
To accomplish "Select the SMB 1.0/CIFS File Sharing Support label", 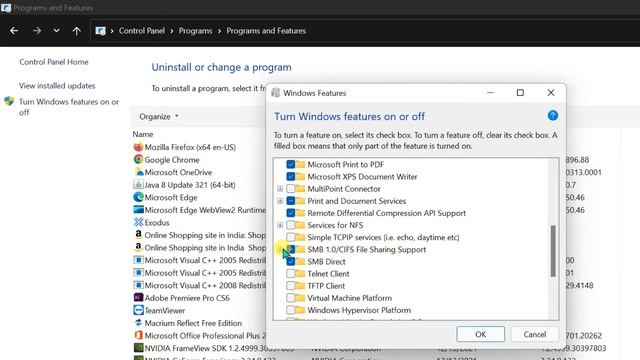I will click(x=367, y=249).
